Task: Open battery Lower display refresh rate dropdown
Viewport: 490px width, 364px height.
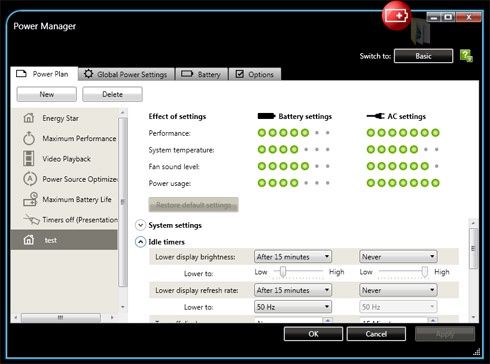Action: tap(293, 290)
